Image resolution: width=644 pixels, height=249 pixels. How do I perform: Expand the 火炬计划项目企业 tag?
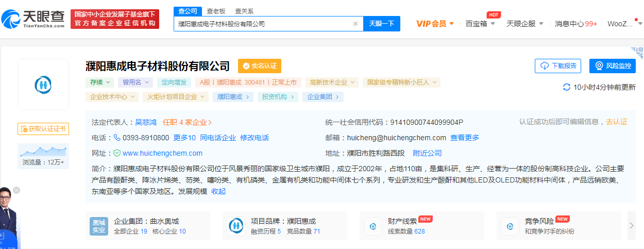(x=176, y=96)
